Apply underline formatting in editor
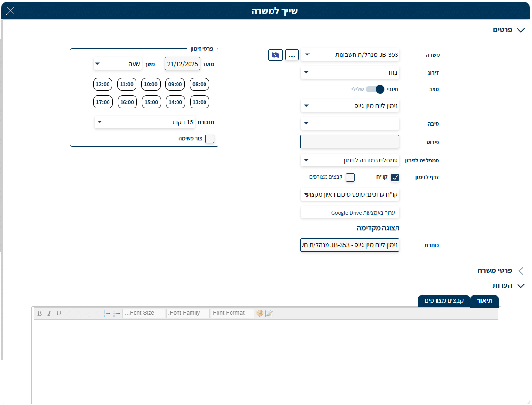 (x=59, y=313)
